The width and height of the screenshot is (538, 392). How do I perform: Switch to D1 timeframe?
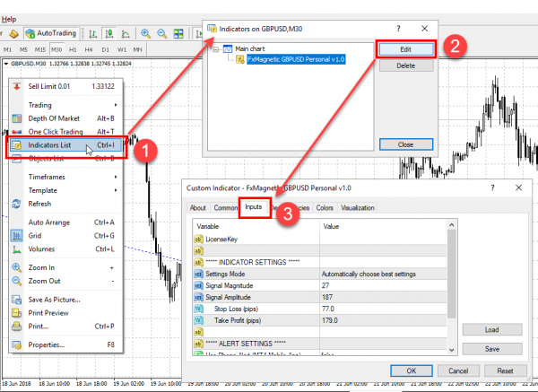[105, 49]
